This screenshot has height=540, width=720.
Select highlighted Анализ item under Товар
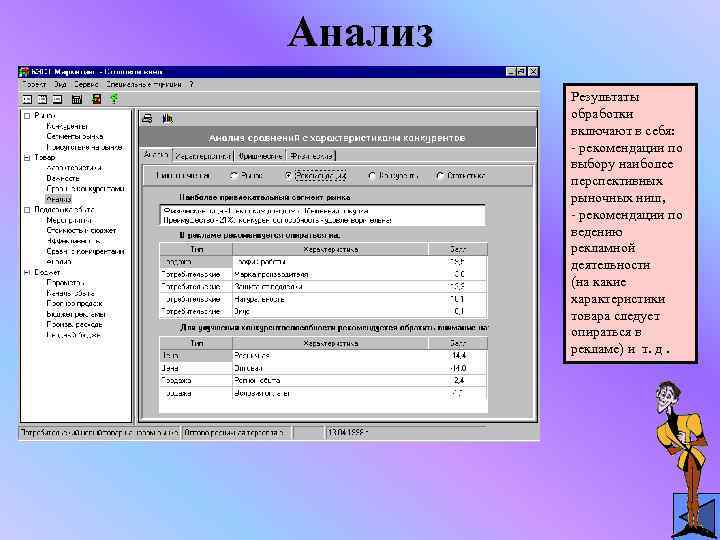click(x=58, y=199)
